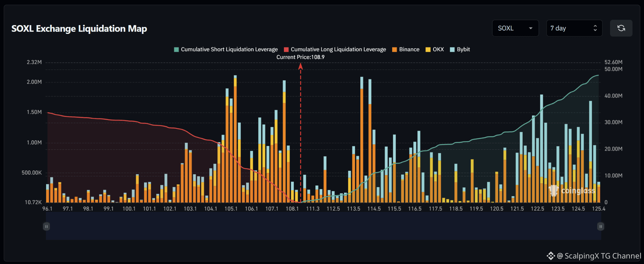Click the green short liquidation legend swatch
The image size is (644, 264).
click(176, 50)
